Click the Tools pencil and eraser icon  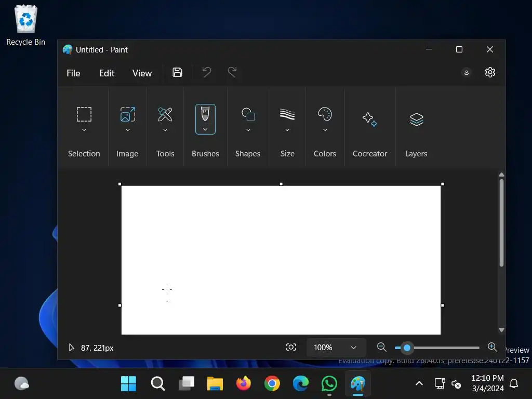click(x=165, y=114)
